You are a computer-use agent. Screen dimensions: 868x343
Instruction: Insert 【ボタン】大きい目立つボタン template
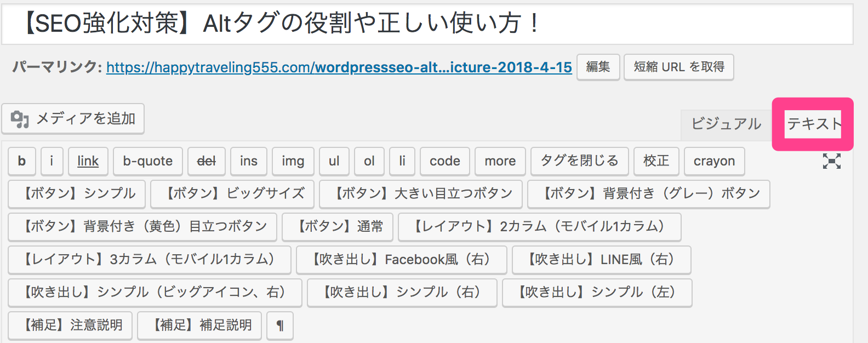point(421,194)
